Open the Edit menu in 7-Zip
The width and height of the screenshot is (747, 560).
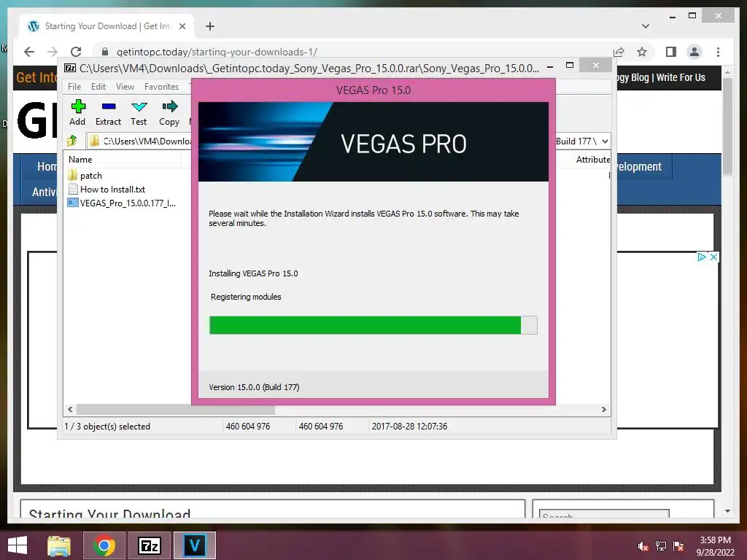click(98, 87)
